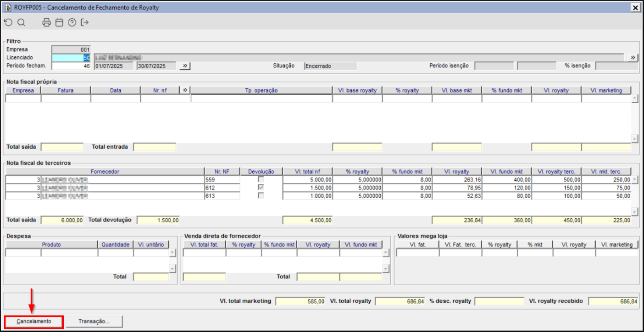Select the Nr. NF cell 612
Viewport: 644px width, 332px height.
(222, 188)
